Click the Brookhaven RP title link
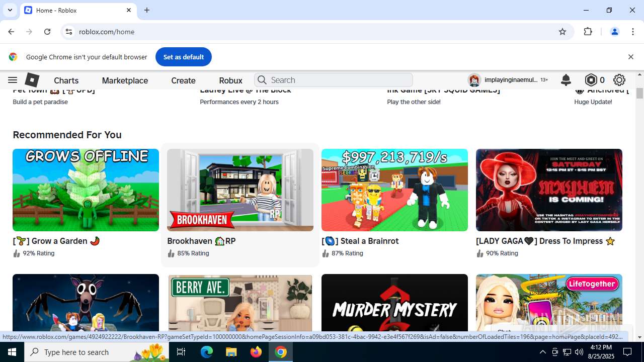The width and height of the screenshot is (644, 362). click(x=201, y=241)
